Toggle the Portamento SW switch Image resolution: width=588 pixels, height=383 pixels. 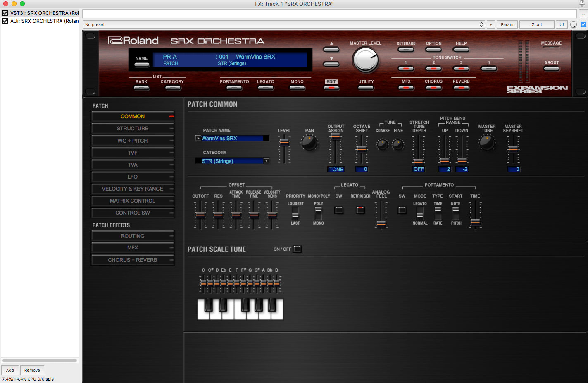click(x=402, y=210)
